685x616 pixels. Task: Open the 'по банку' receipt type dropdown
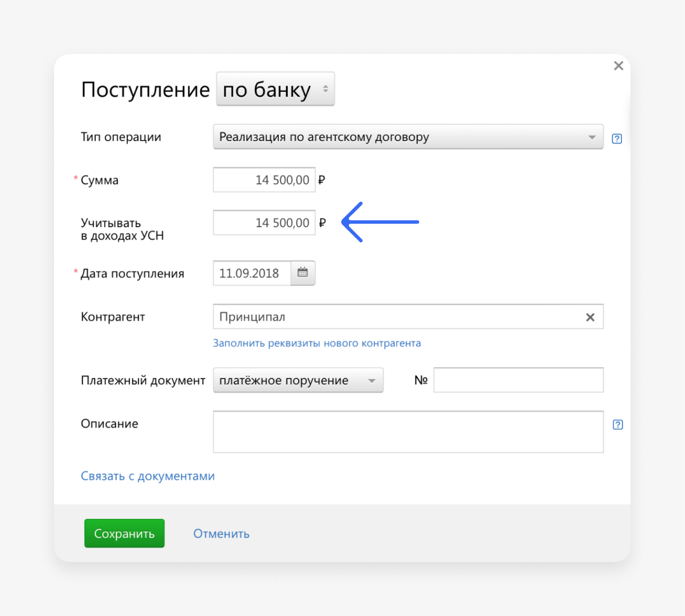pyautogui.click(x=276, y=89)
